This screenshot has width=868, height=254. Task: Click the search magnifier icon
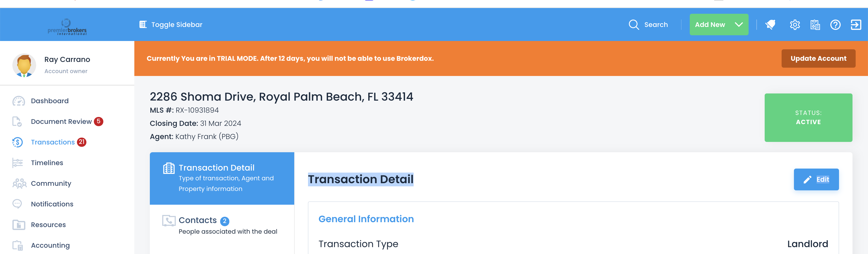coord(633,25)
